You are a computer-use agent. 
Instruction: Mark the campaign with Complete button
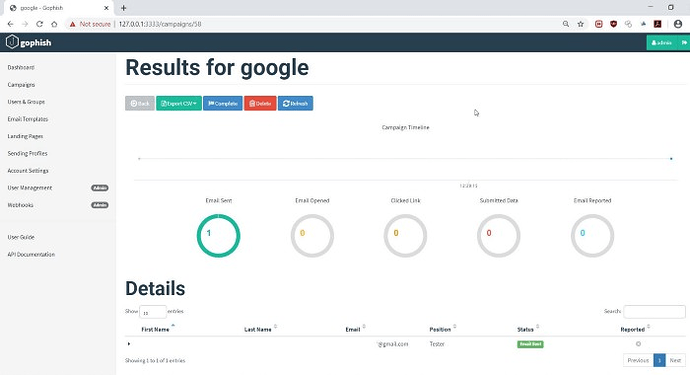[223, 103]
